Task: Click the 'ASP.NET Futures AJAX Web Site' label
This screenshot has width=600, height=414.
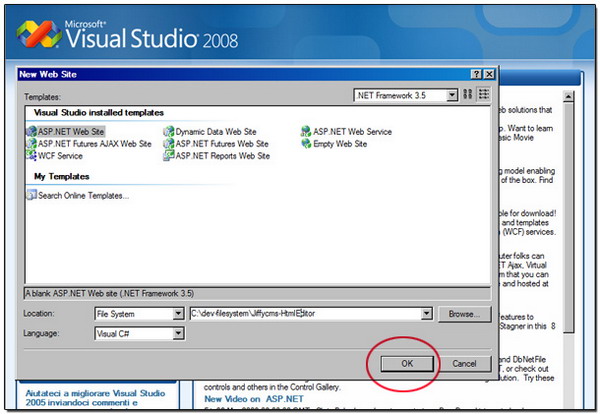Action: [95, 144]
